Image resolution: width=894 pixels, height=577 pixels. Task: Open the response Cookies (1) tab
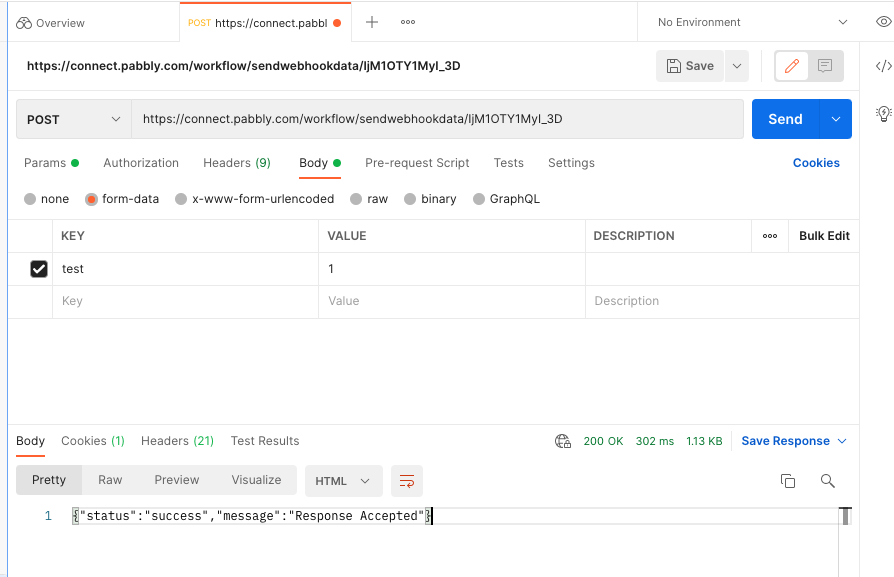click(x=92, y=441)
